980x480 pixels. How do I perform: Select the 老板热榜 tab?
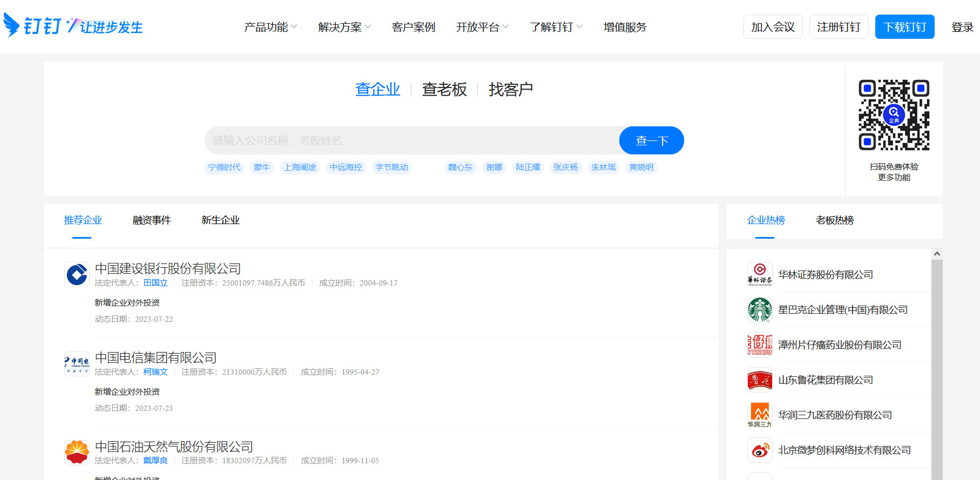point(835,220)
